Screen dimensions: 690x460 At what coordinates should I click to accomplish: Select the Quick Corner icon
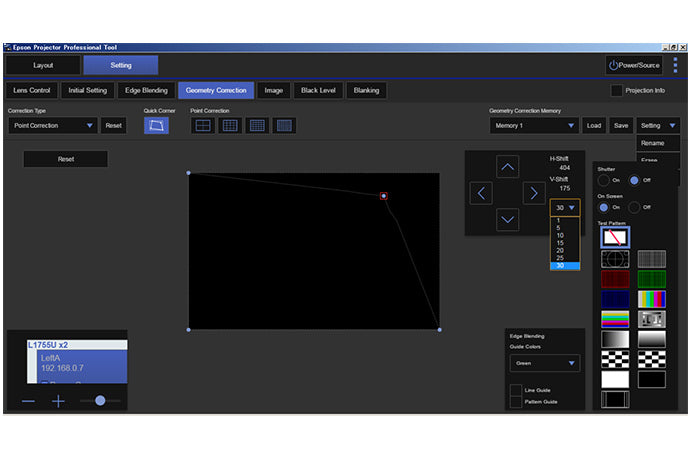tap(156, 125)
